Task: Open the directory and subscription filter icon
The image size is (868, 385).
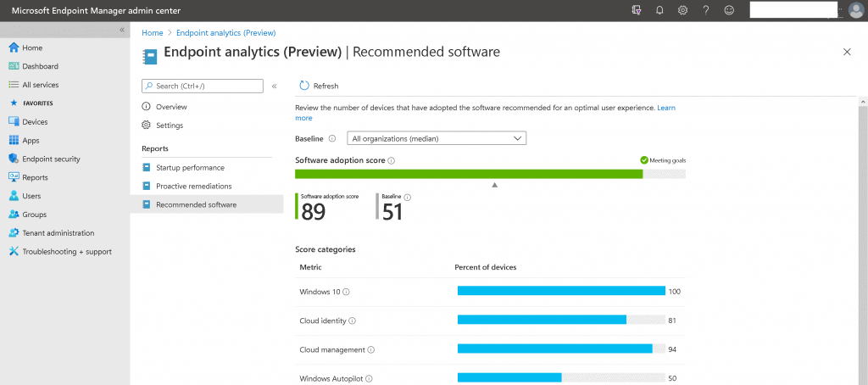Action: tap(637, 10)
